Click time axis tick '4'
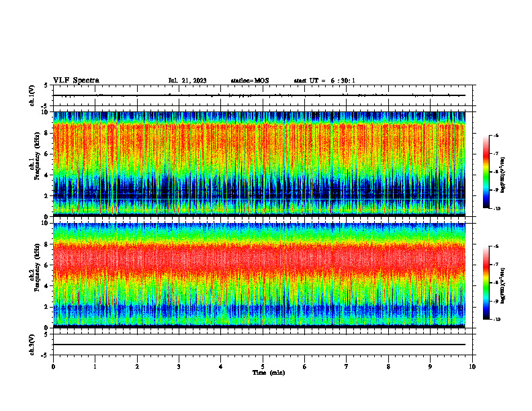This screenshot has height=411, width=532. pyautogui.click(x=221, y=367)
